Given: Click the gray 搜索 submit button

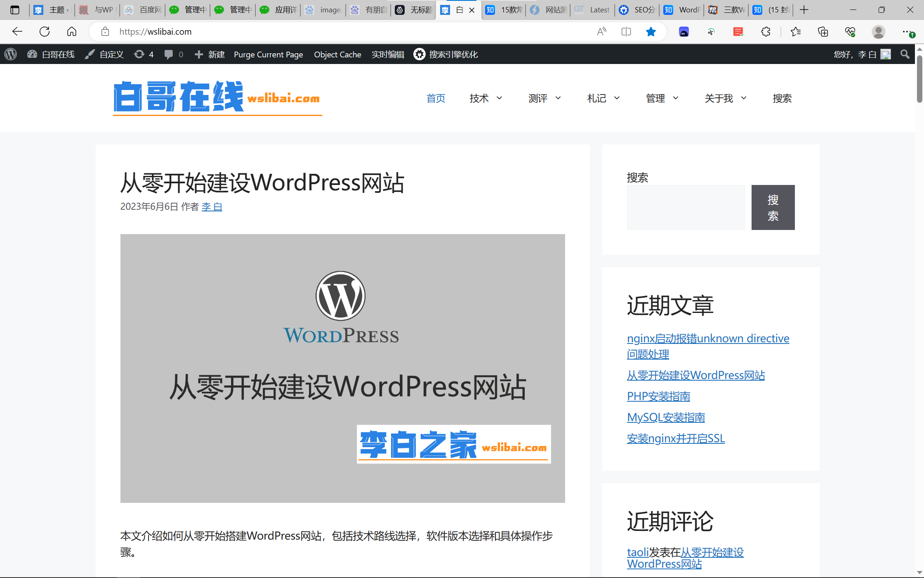Looking at the screenshot, I should pos(773,207).
